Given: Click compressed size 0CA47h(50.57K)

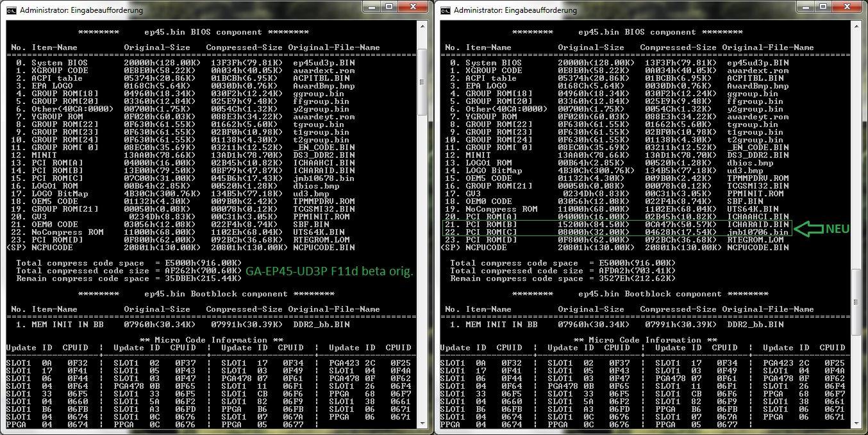Looking at the screenshot, I should 681,225.
